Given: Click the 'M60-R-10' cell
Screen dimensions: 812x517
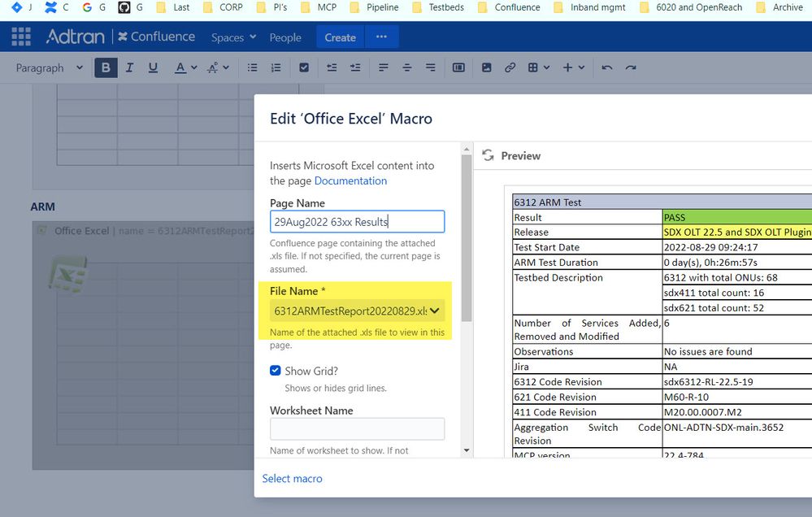Looking at the screenshot, I should (737, 397).
